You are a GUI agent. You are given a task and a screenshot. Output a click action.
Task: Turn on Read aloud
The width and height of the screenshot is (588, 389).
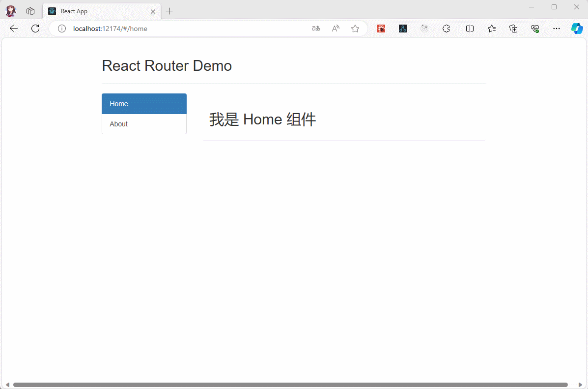tap(336, 29)
